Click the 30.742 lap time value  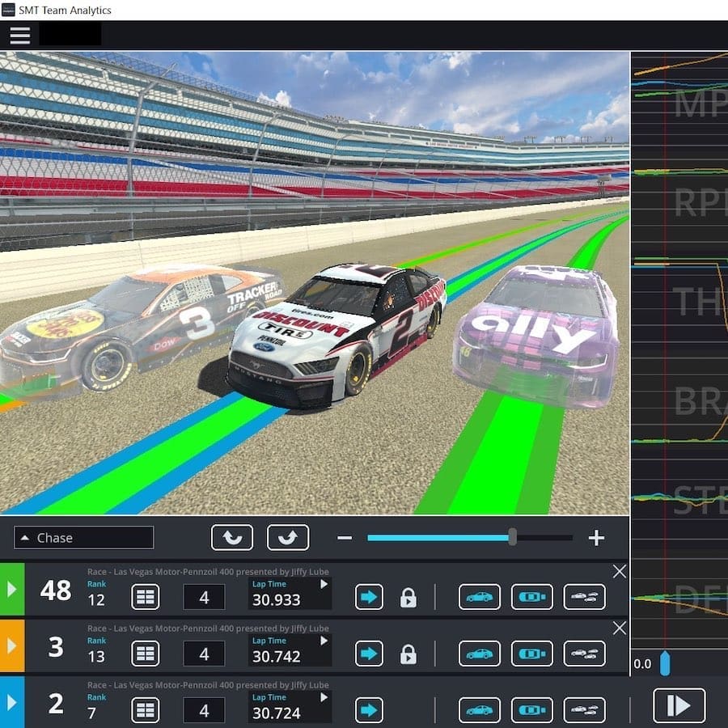coord(277,657)
